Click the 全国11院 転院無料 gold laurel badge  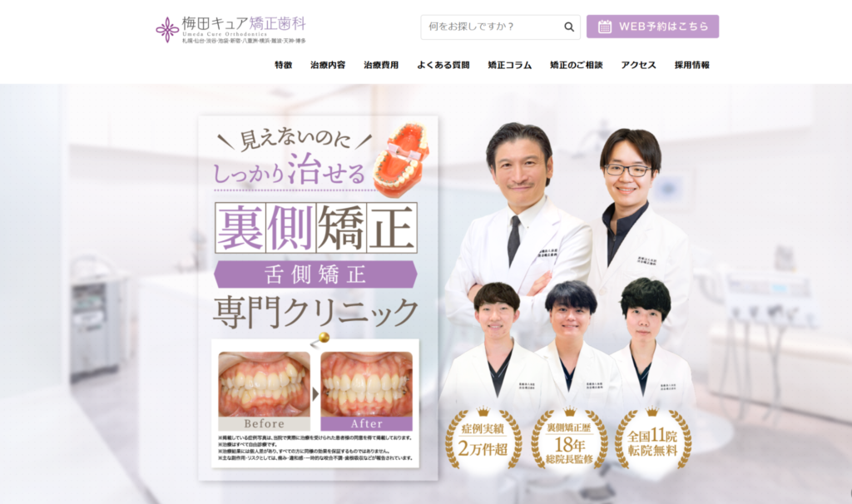coord(653,438)
